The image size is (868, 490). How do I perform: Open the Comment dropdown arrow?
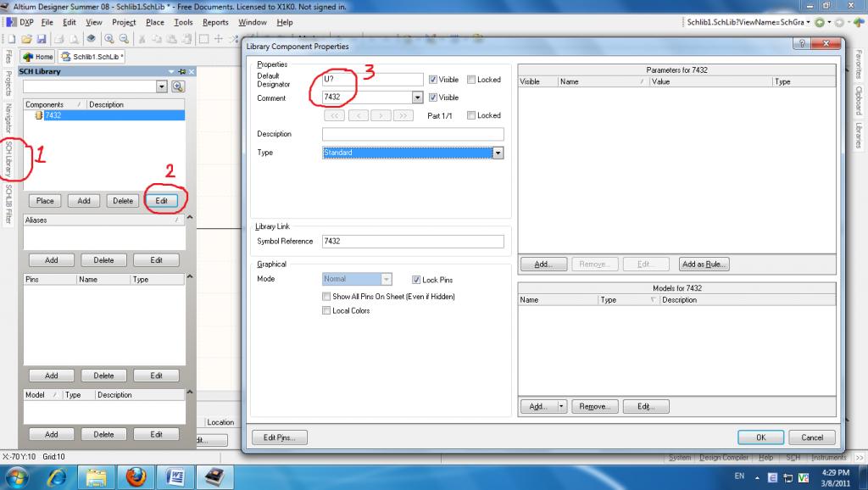(x=417, y=97)
